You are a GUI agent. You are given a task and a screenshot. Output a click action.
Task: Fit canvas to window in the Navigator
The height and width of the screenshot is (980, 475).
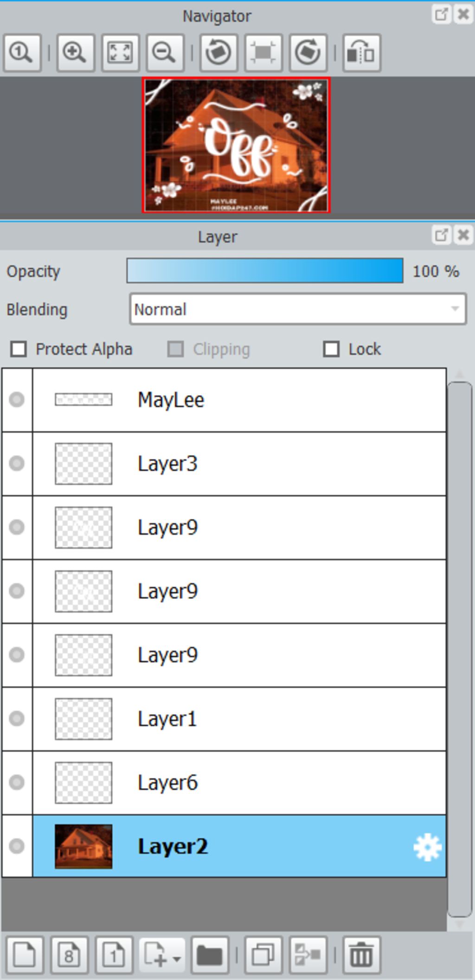[120, 52]
